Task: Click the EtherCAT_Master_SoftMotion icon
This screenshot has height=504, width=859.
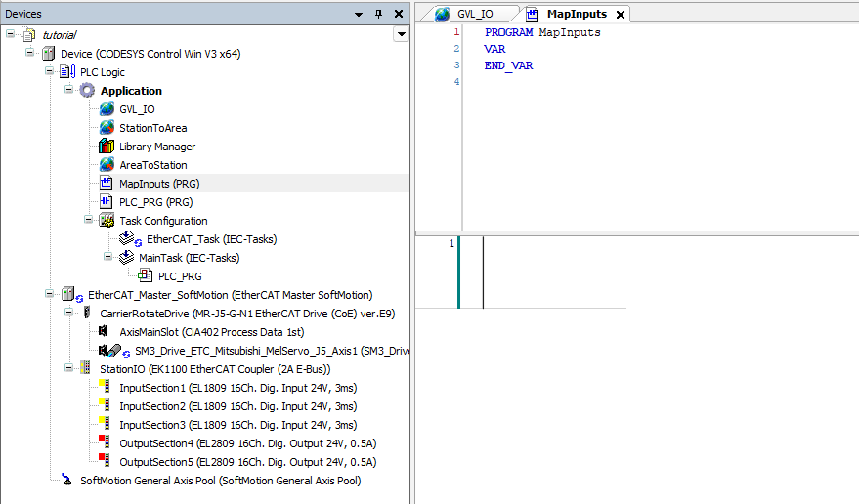Action: click(x=71, y=295)
